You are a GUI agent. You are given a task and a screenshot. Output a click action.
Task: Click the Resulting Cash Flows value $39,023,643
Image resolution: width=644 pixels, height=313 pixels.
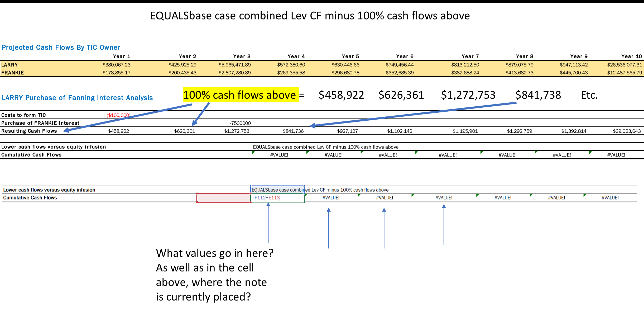[x=627, y=131]
